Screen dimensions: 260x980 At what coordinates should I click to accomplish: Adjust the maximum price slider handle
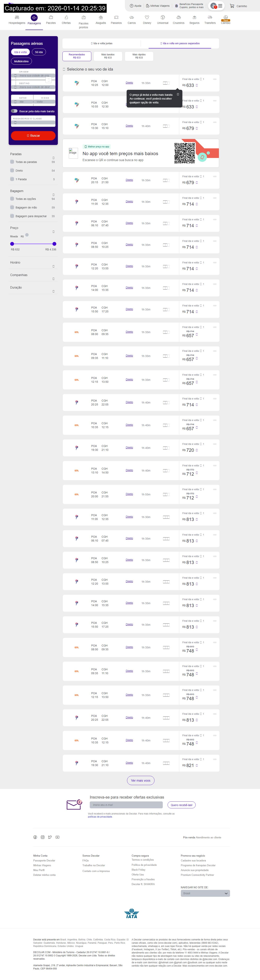point(54,244)
